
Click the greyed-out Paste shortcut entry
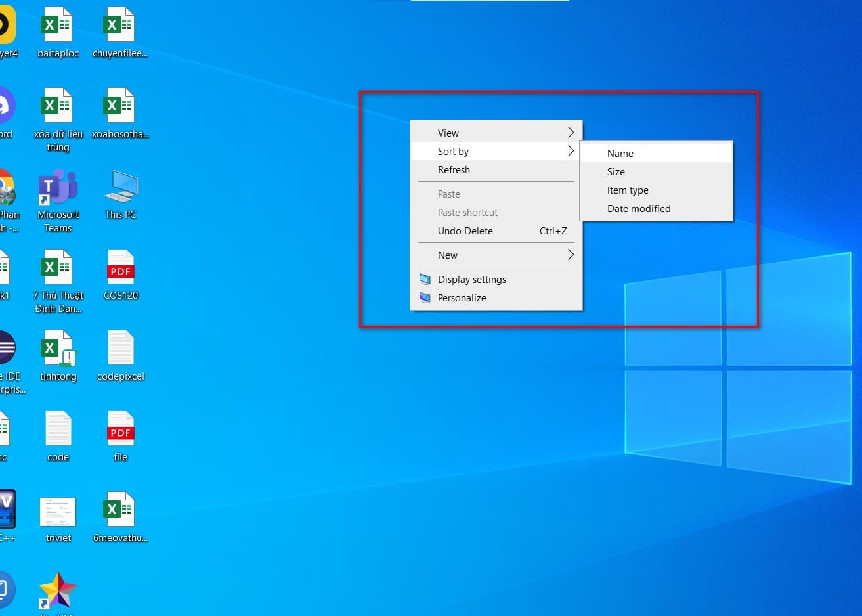[496, 212]
